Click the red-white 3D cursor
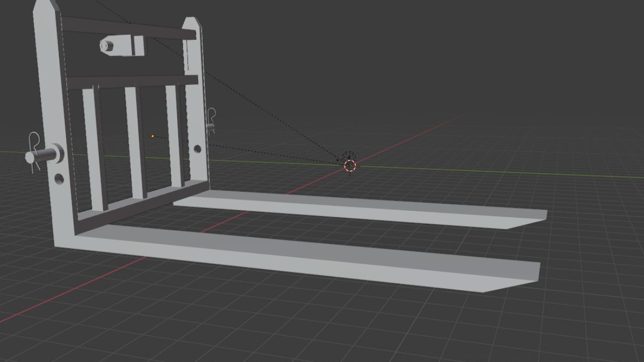Image resolution: width=644 pixels, height=362 pixels. pos(350,165)
